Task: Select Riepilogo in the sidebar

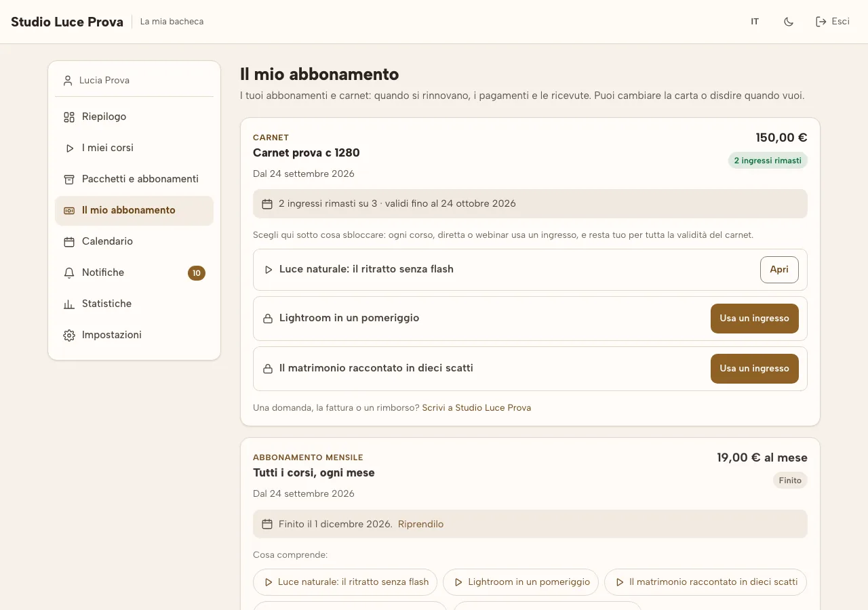Action: coord(134,117)
